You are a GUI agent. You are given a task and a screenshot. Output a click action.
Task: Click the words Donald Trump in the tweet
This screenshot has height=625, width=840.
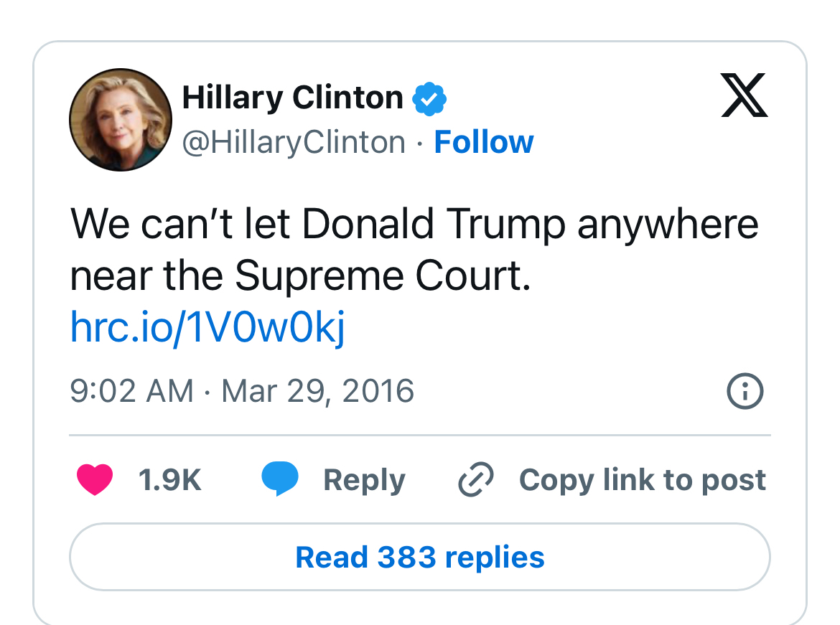point(434,225)
